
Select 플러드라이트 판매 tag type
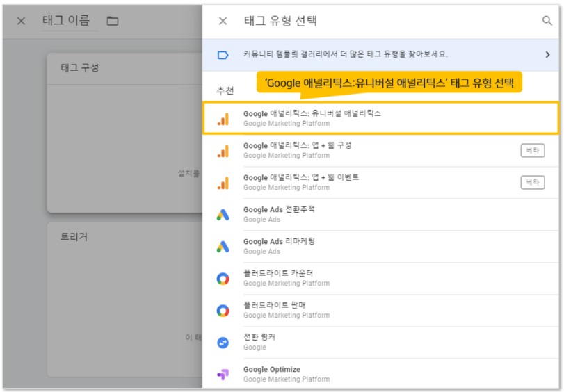point(380,311)
